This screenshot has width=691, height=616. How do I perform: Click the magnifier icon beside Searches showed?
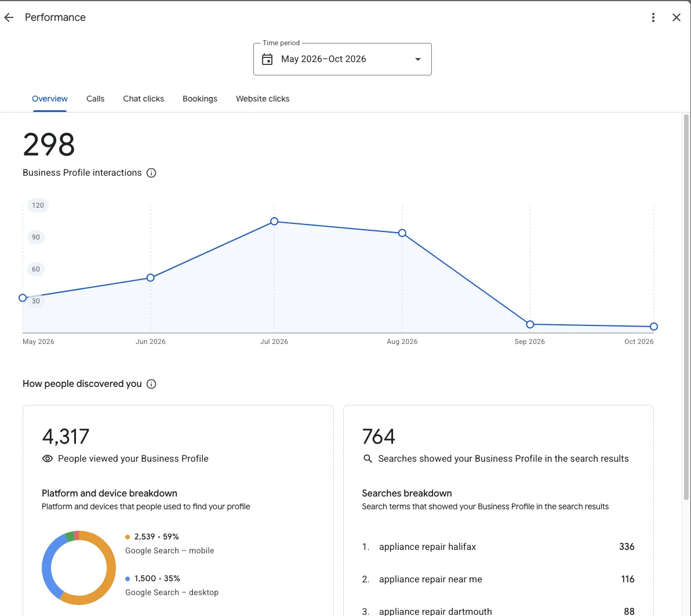[368, 459]
